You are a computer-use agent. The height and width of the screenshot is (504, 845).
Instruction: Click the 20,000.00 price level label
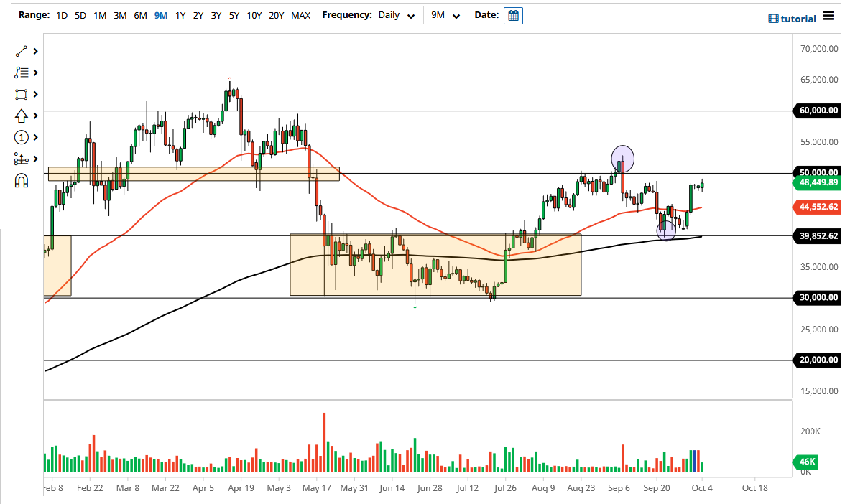click(816, 360)
